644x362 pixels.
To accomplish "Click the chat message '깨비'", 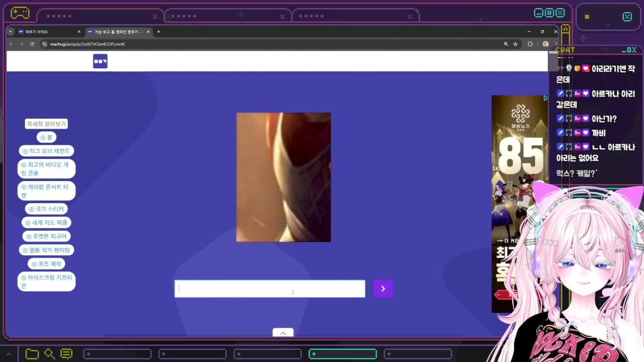I will tap(598, 133).
